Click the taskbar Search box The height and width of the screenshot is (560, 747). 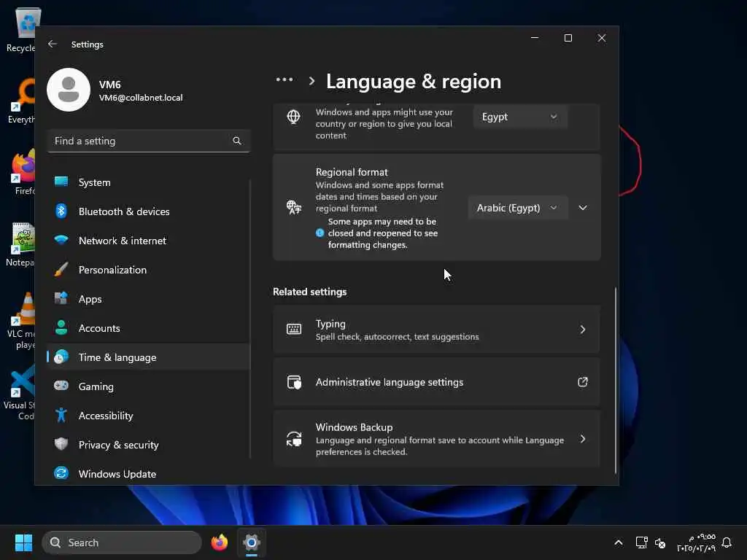(122, 542)
